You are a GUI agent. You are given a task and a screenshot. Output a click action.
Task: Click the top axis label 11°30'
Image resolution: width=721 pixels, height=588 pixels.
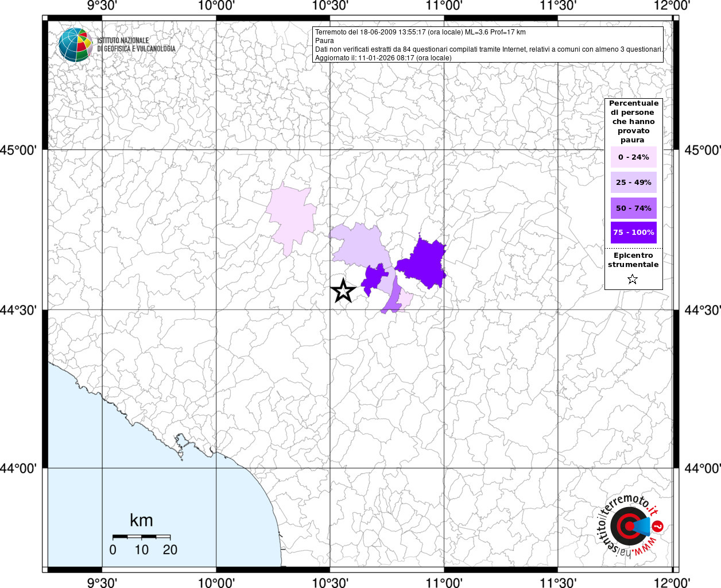(x=559, y=6)
